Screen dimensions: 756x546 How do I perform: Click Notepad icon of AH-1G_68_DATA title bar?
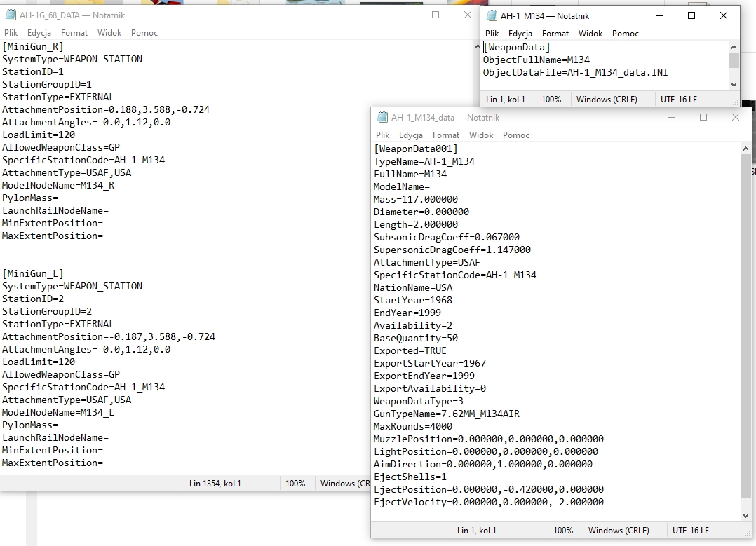coord(10,15)
